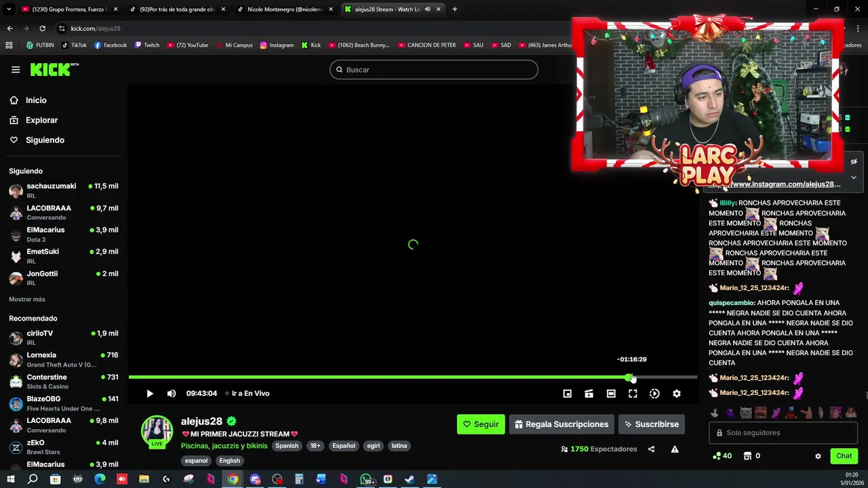Select the egirl tag

373,446
